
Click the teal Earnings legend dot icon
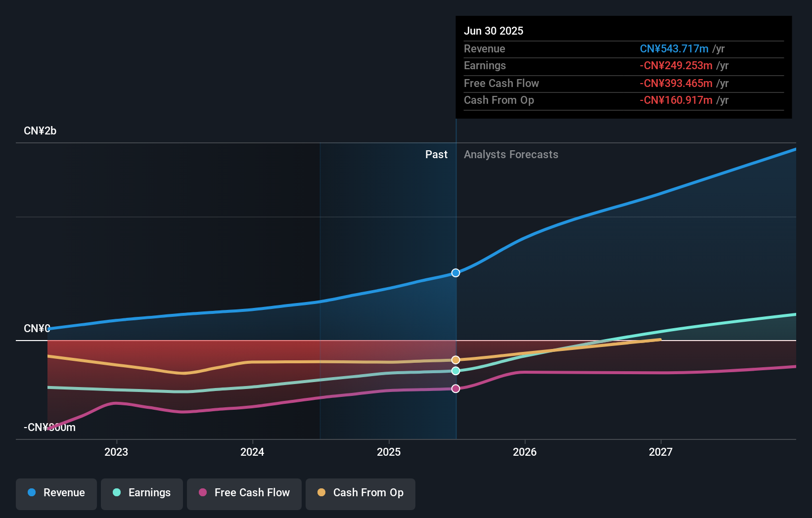(x=117, y=493)
